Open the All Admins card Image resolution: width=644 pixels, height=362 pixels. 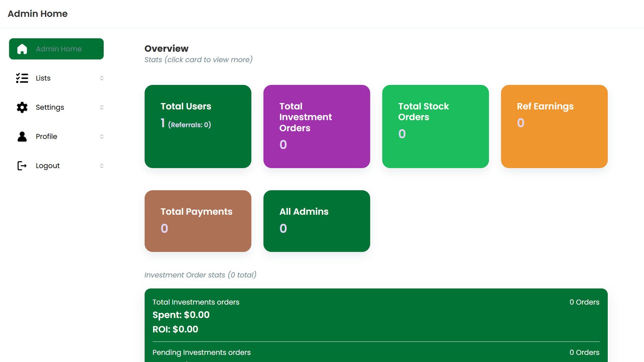(x=317, y=221)
